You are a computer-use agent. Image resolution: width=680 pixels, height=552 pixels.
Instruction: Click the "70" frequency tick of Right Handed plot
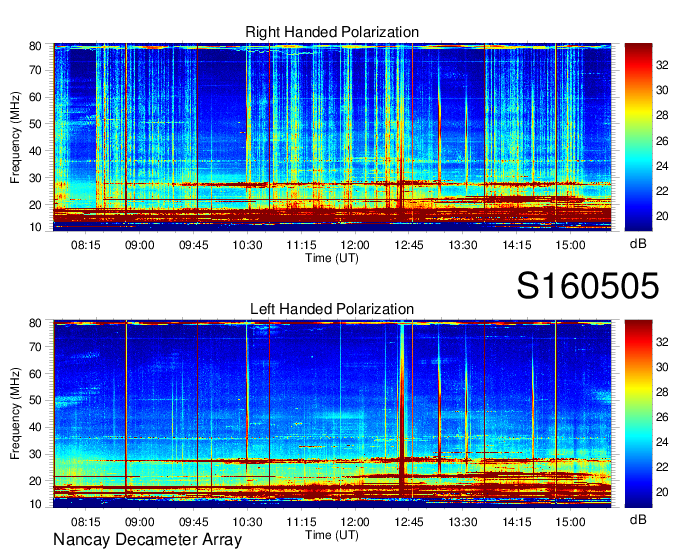pyautogui.click(x=35, y=70)
